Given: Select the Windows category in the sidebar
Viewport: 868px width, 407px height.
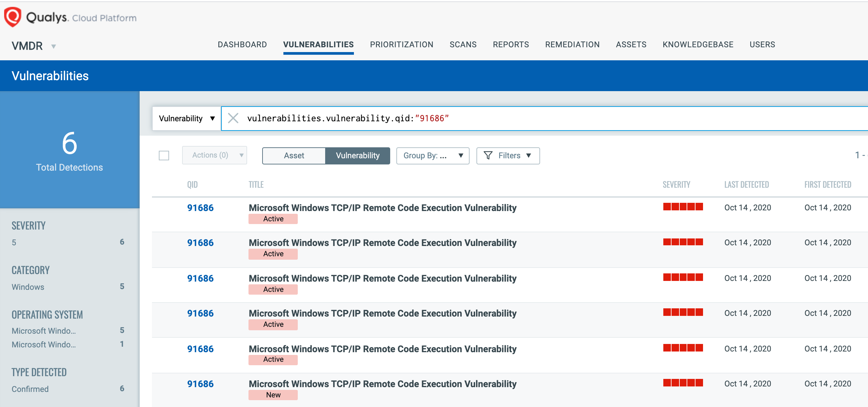Looking at the screenshot, I should 28,287.
